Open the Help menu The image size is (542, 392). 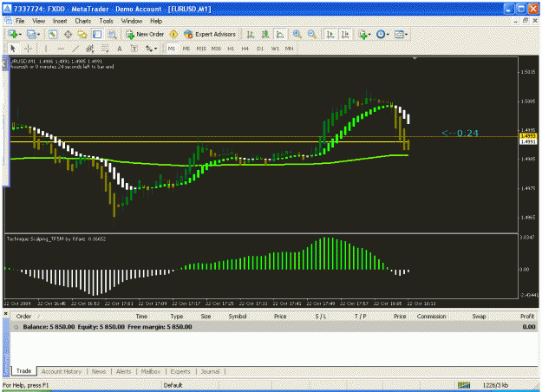coord(156,21)
